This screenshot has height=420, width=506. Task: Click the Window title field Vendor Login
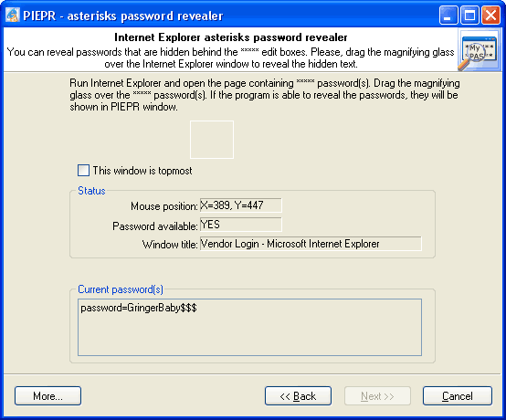(x=311, y=244)
